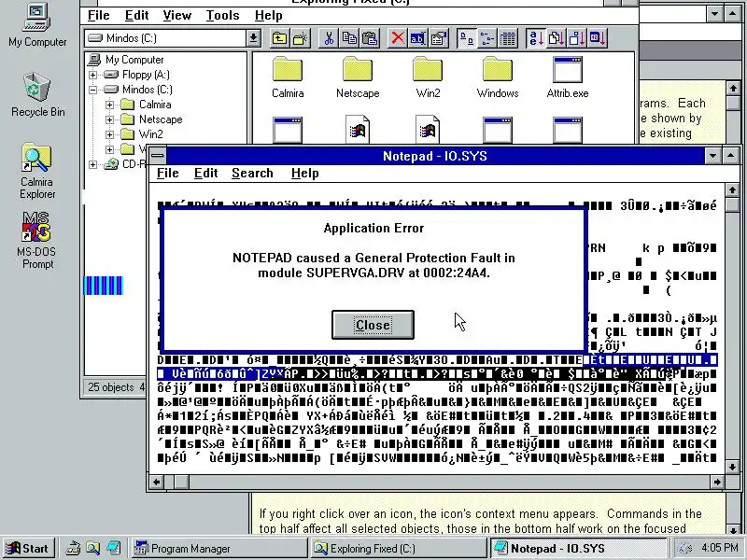Click the 4:05 PM taskbar clock
This screenshot has width=747, height=560.
click(720, 548)
